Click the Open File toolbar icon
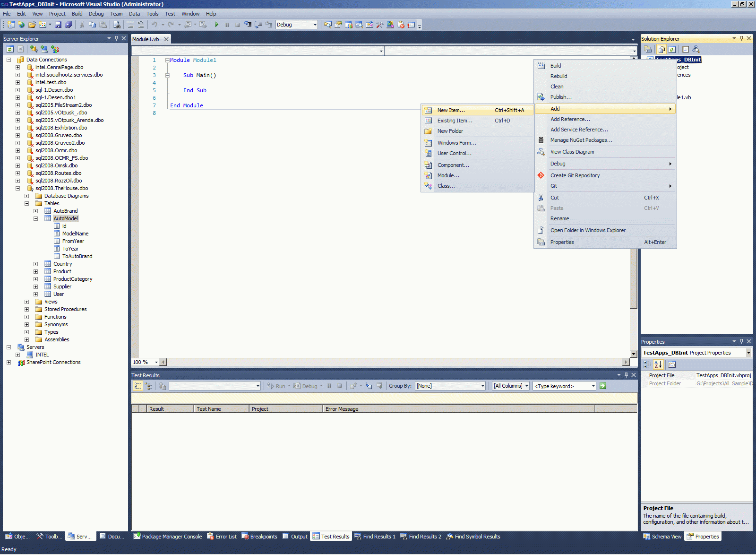This screenshot has width=756, height=555. tap(32, 25)
